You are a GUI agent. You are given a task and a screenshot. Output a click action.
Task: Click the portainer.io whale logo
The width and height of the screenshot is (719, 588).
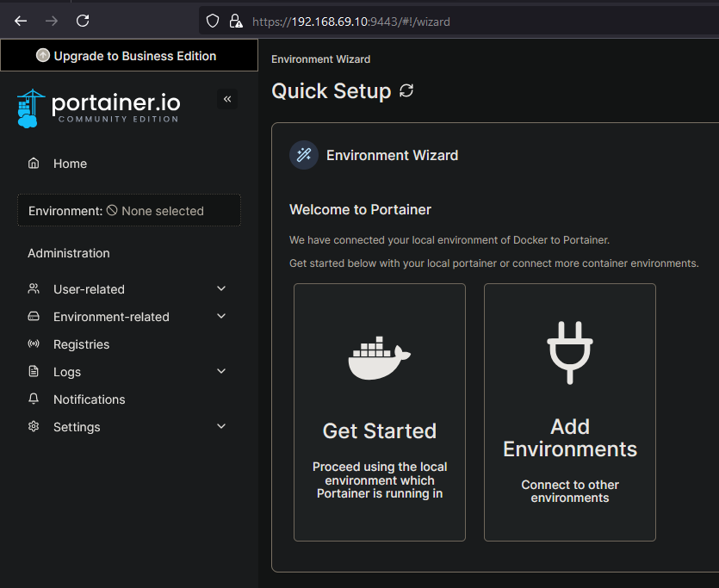point(31,107)
